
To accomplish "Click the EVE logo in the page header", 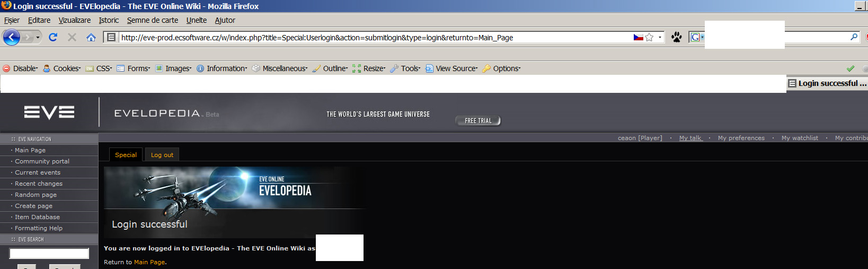I will coord(49,112).
